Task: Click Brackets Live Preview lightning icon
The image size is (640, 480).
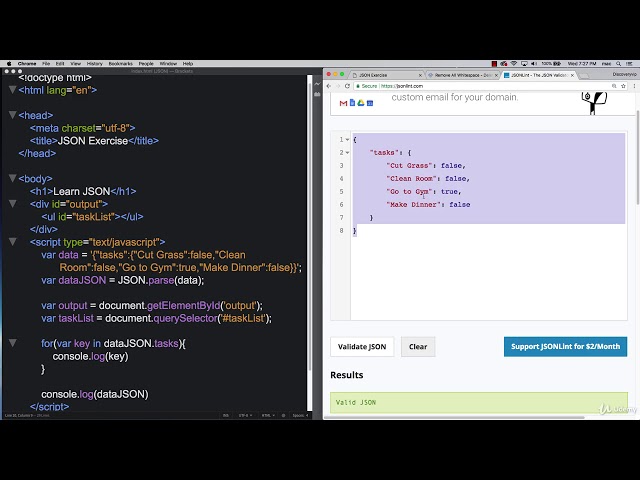Action: (x=318, y=83)
